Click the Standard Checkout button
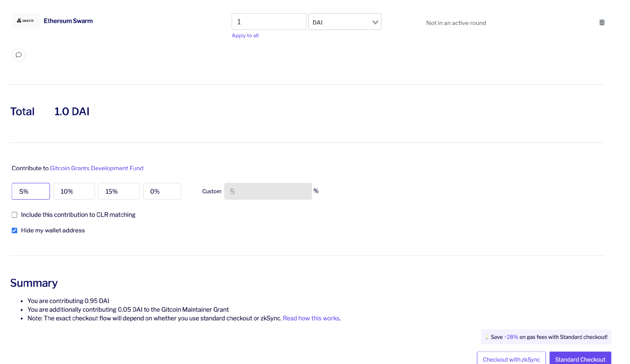This screenshot has width=630, height=364. pos(580,359)
